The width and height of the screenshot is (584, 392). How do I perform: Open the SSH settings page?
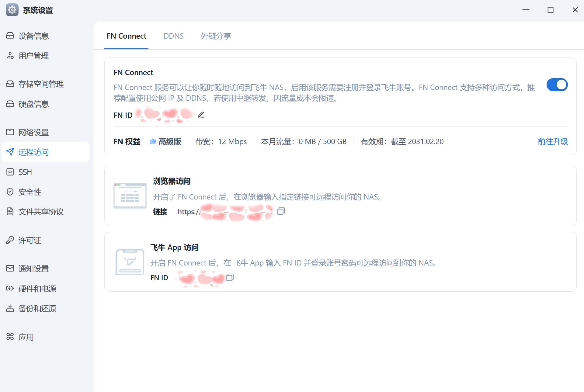point(25,172)
